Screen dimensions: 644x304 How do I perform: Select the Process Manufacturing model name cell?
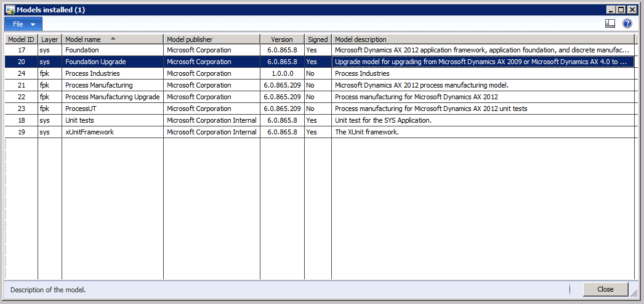[x=113, y=85]
